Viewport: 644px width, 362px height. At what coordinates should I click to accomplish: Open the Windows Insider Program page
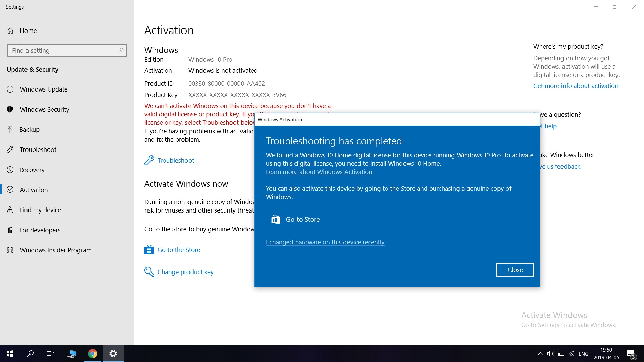click(56, 250)
